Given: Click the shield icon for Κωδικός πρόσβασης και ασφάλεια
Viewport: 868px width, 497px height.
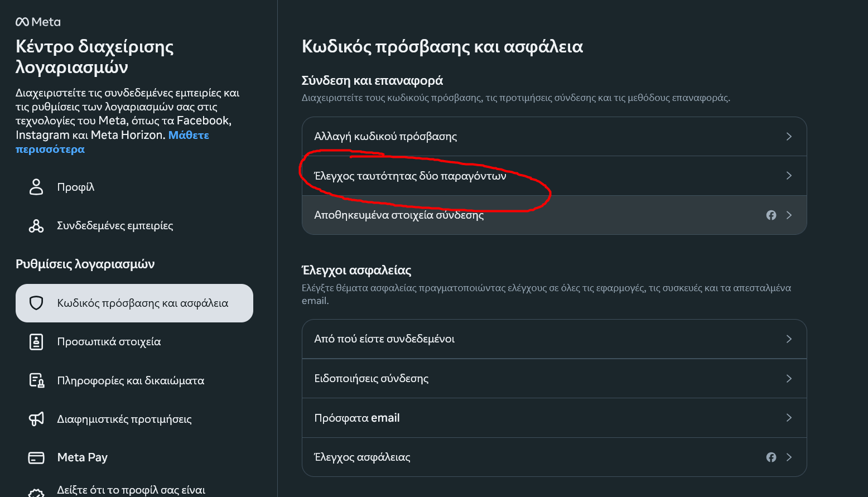Looking at the screenshot, I should [36, 303].
